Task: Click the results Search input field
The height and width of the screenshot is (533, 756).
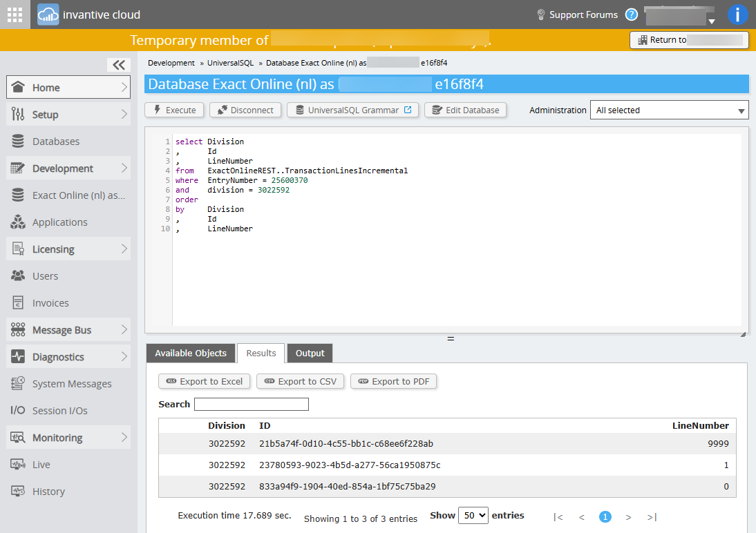Action: [251, 404]
